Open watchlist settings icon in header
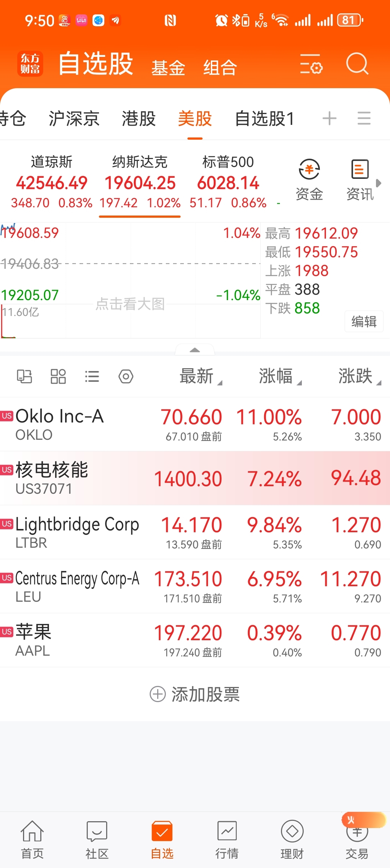The image size is (390, 868). (x=311, y=64)
